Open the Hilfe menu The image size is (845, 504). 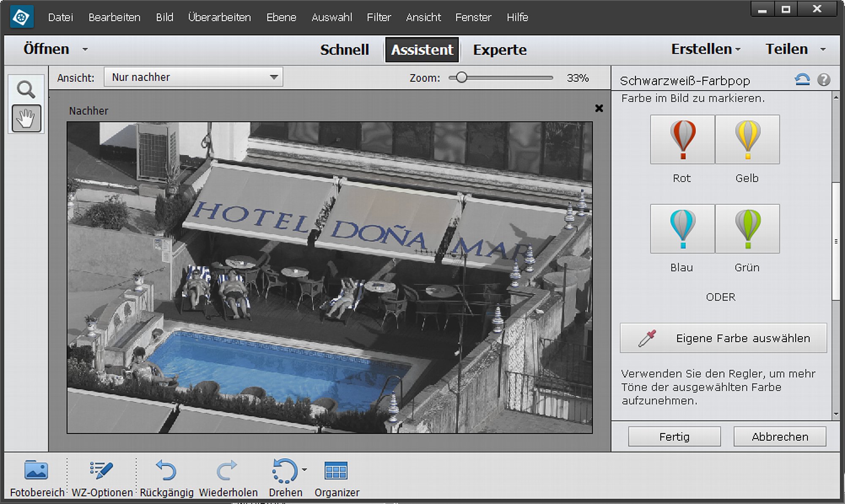pos(518,17)
